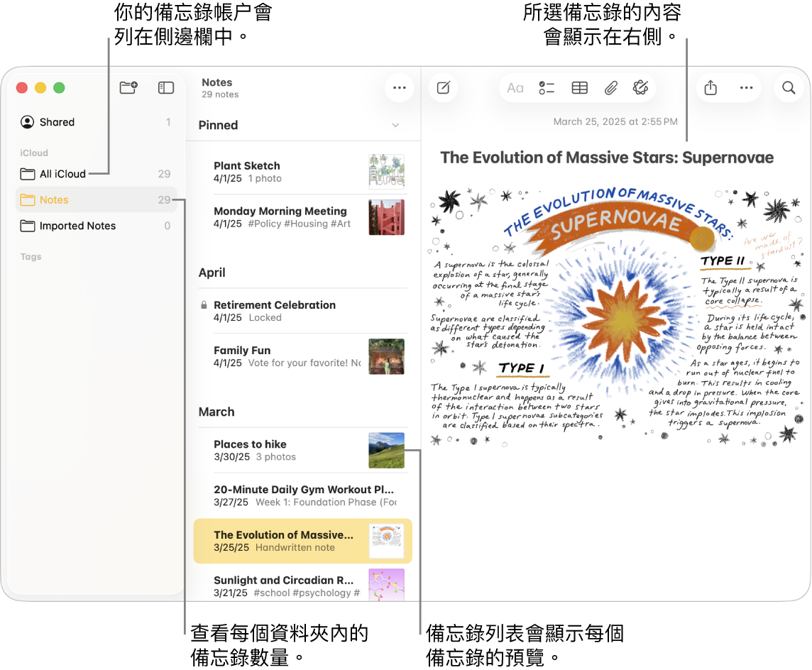Create a new folder with the folder icon

(128, 87)
